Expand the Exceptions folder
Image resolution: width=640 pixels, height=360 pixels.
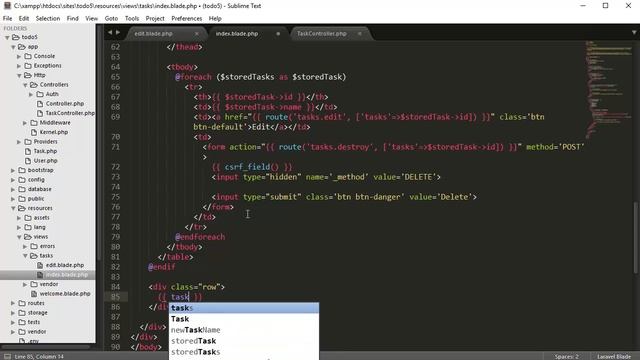coord(19,66)
